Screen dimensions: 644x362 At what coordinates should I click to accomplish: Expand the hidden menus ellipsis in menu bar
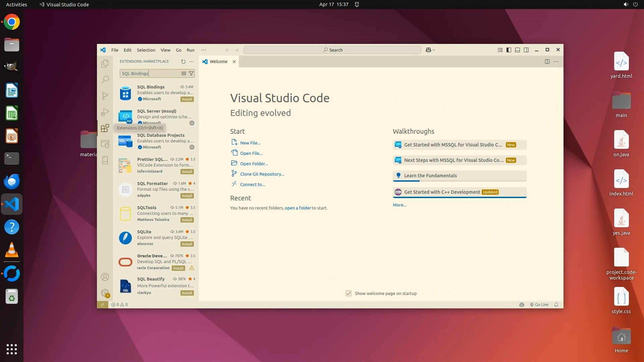(203, 50)
